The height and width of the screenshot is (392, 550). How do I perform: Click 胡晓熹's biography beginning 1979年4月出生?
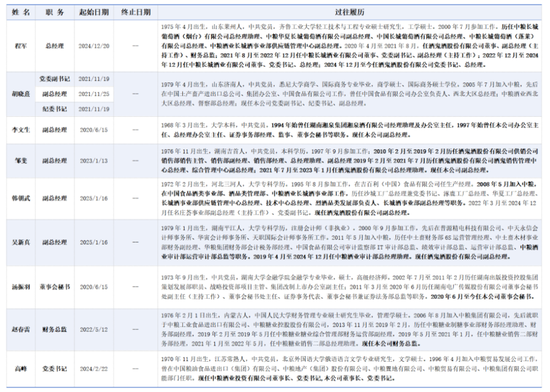click(x=349, y=94)
